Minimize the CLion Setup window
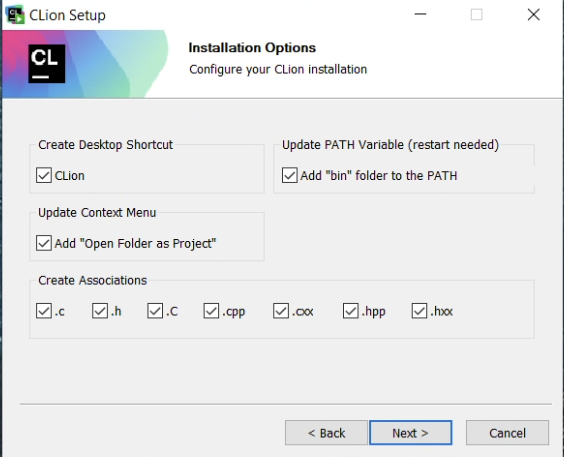 click(420, 14)
